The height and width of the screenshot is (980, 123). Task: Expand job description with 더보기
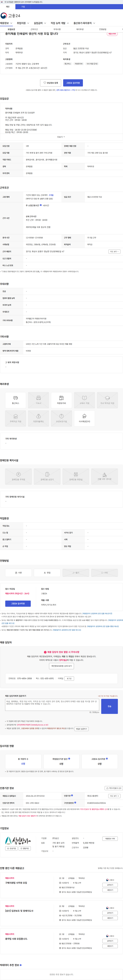pyautogui.click(x=61, y=137)
